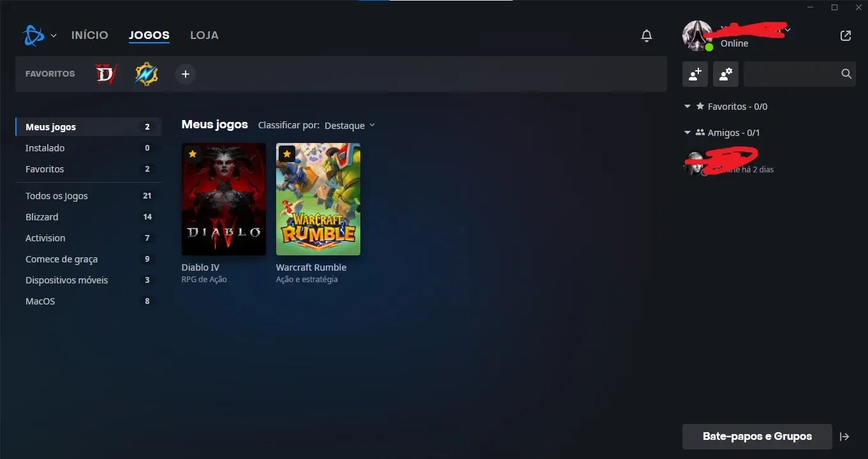Click the RPG de Ação genre text
Screen dimensions: 868x459
(x=204, y=280)
